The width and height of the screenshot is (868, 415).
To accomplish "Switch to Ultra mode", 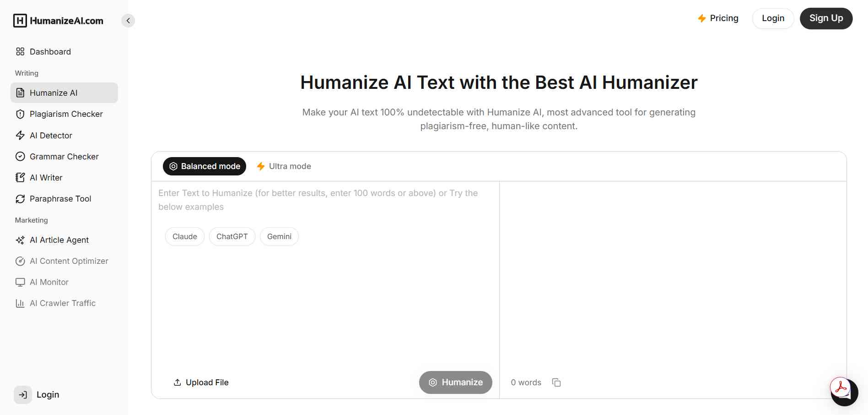I will click(283, 166).
